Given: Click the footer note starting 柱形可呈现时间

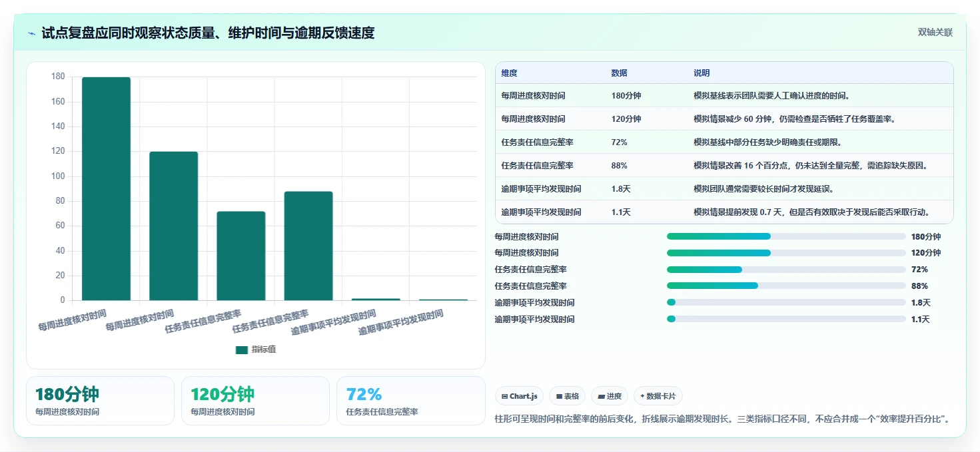Looking at the screenshot, I should point(722,419).
